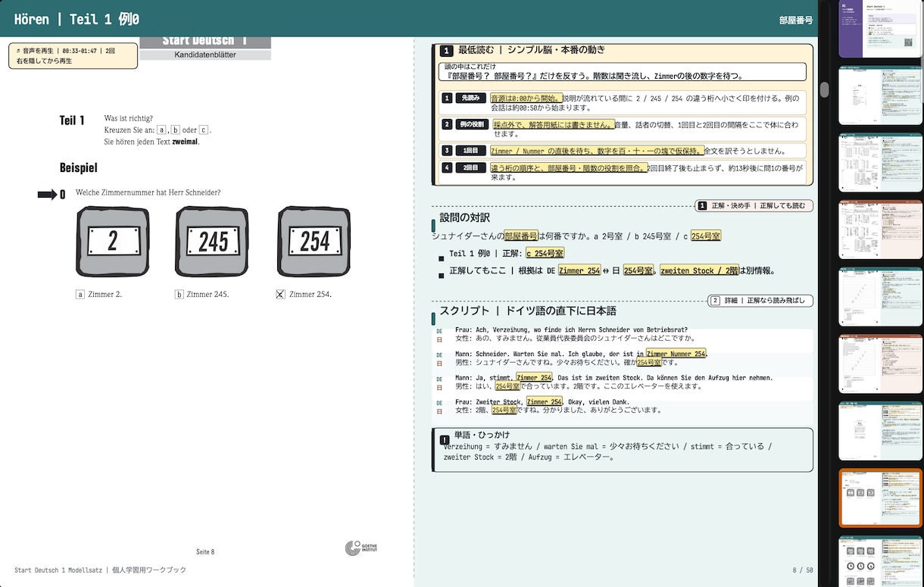This screenshot has width=924, height=587.
Task: Click the 音声を再生 audio playback box
Action: [x=73, y=55]
